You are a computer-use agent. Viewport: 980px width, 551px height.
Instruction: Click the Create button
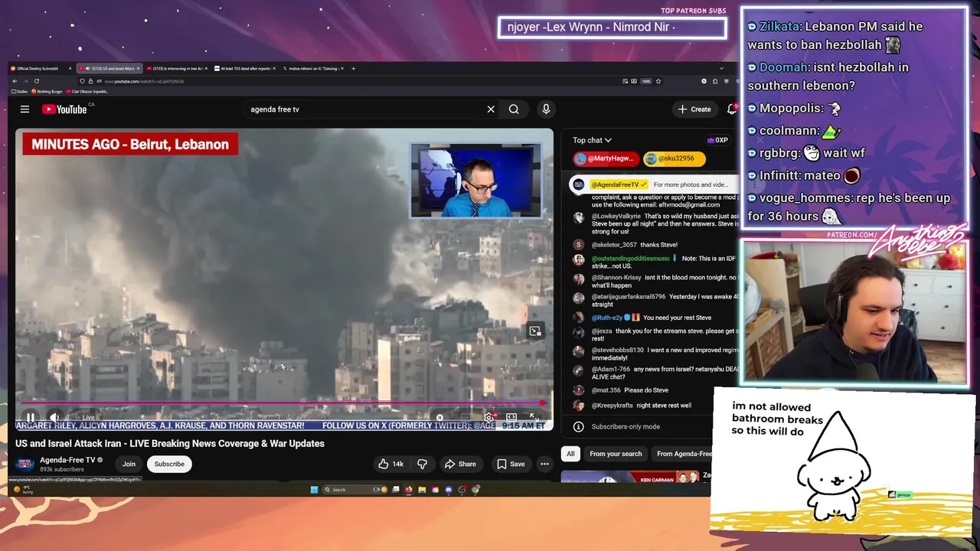(694, 109)
